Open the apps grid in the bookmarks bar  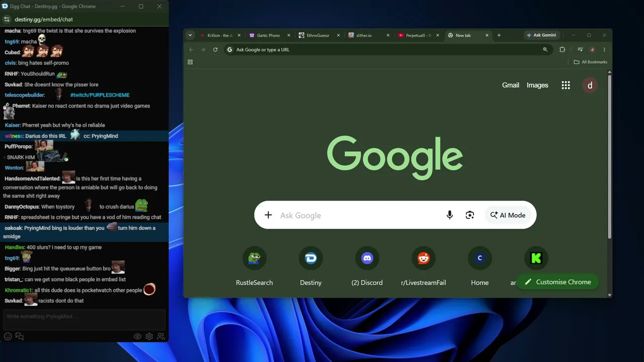[190, 62]
